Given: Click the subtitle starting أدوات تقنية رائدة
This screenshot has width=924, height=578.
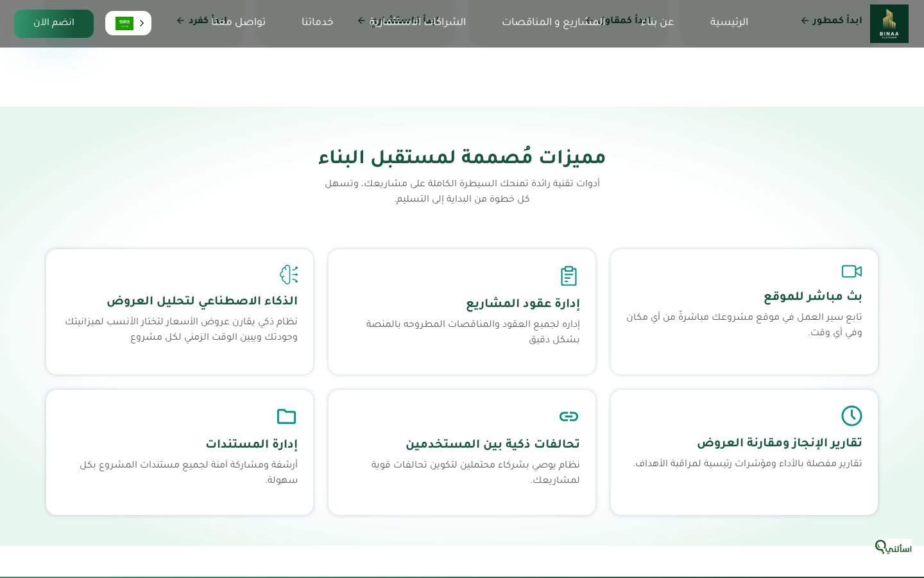Looking at the screenshot, I should (462, 191).
